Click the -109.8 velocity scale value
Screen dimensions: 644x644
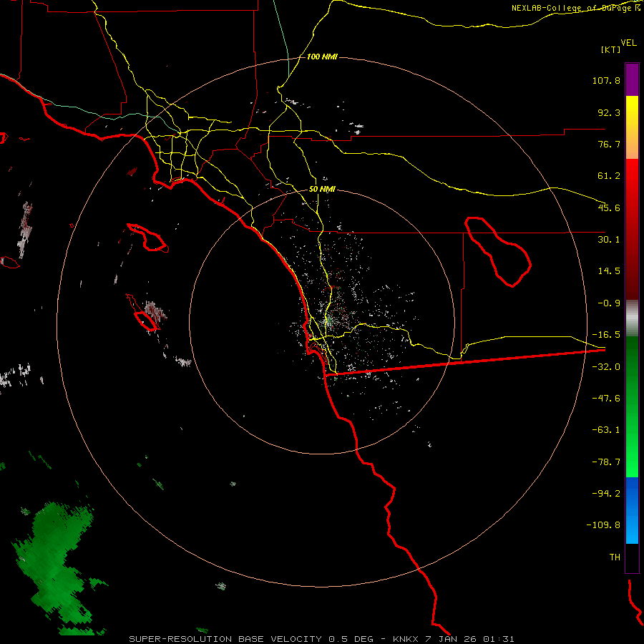(603, 525)
